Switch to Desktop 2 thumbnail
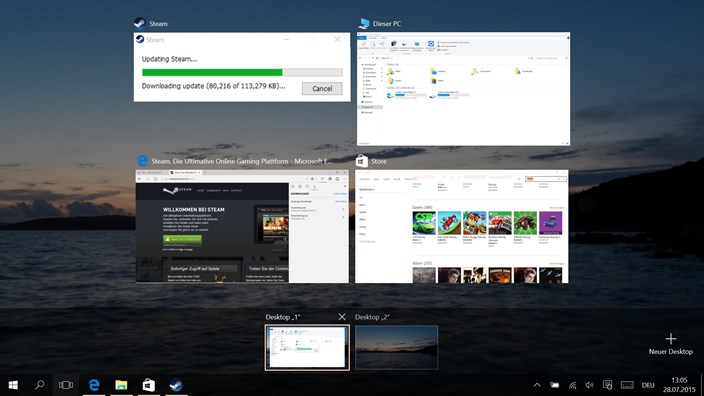Viewport: 704px width, 396px height. [x=396, y=348]
